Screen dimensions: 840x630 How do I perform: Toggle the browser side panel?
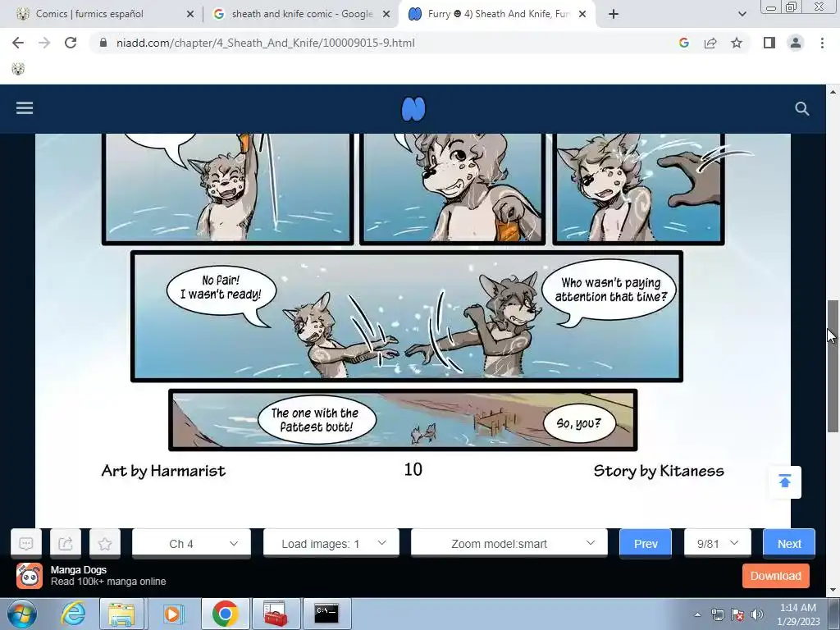pos(769,43)
